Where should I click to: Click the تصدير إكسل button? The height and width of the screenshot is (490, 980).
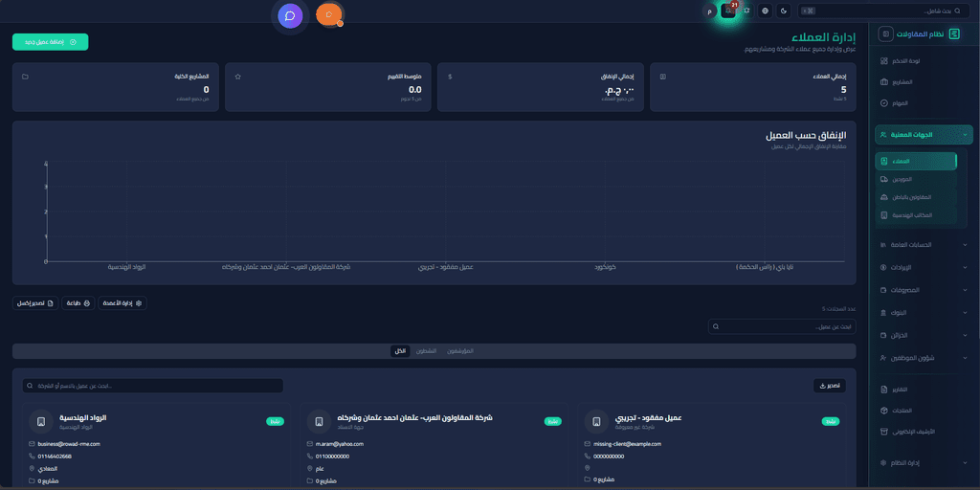click(35, 303)
